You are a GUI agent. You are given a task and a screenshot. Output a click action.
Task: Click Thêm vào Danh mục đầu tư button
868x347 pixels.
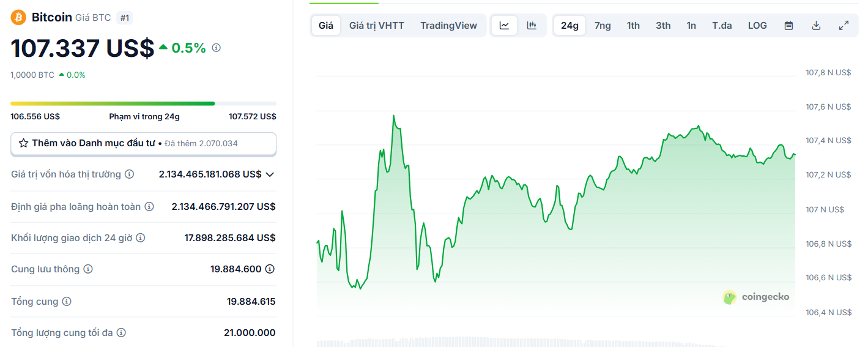tap(144, 143)
